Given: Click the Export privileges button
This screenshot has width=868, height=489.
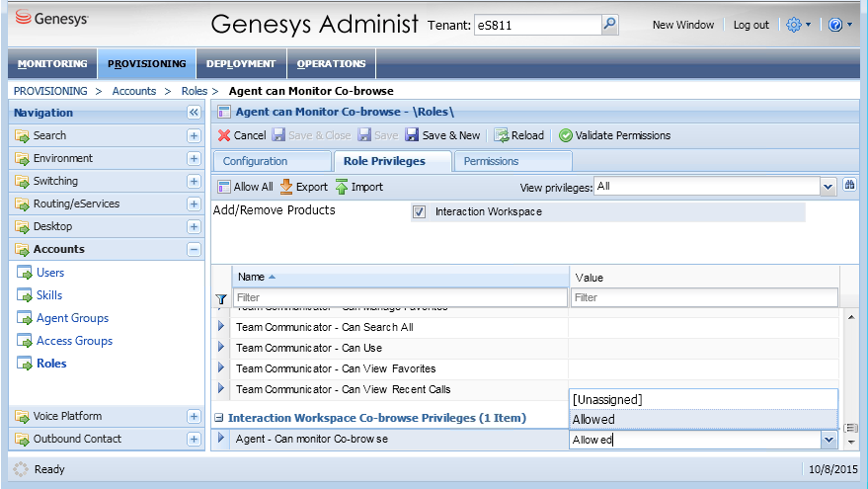Looking at the screenshot, I should pos(304,187).
